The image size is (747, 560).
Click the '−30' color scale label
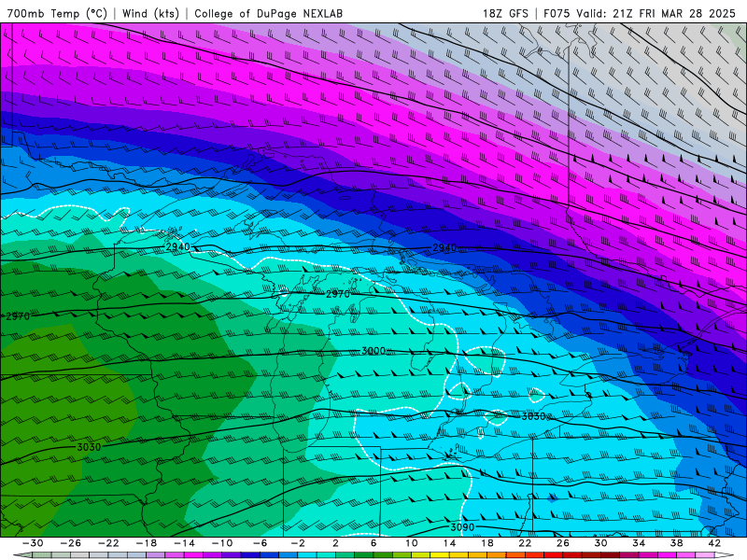(x=33, y=543)
